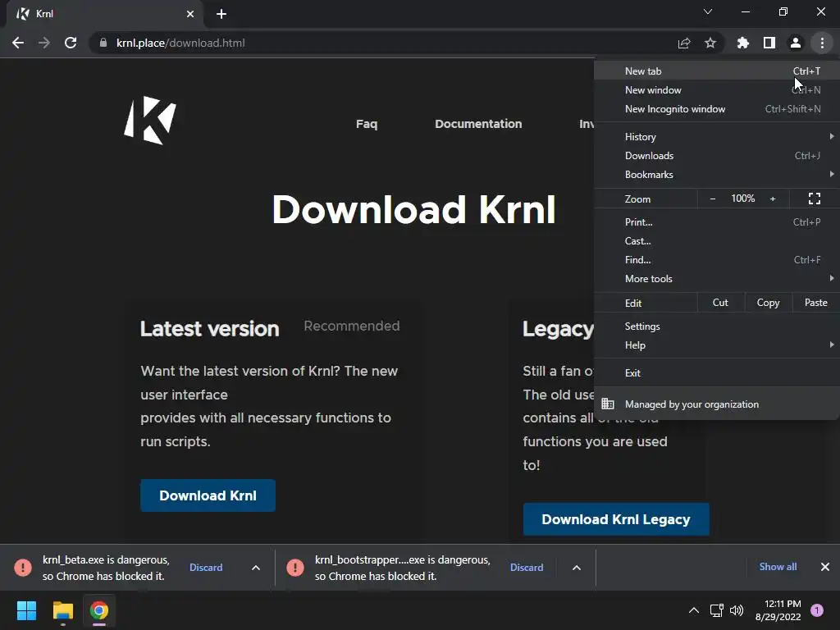
Task: Reload the krnl.place page
Action: 71,43
